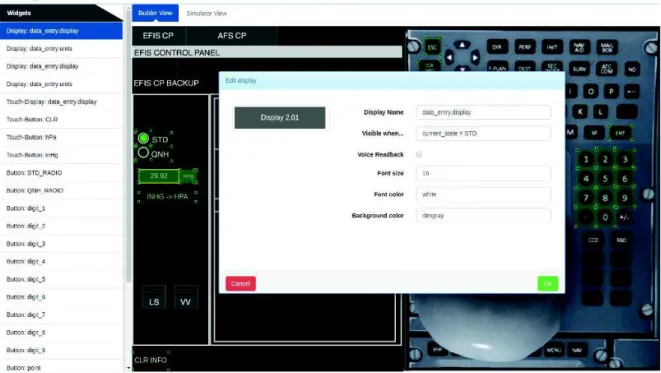Click the letter O key on the keyboard
This screenshot has width=661, height=373.
pos(591,91)
